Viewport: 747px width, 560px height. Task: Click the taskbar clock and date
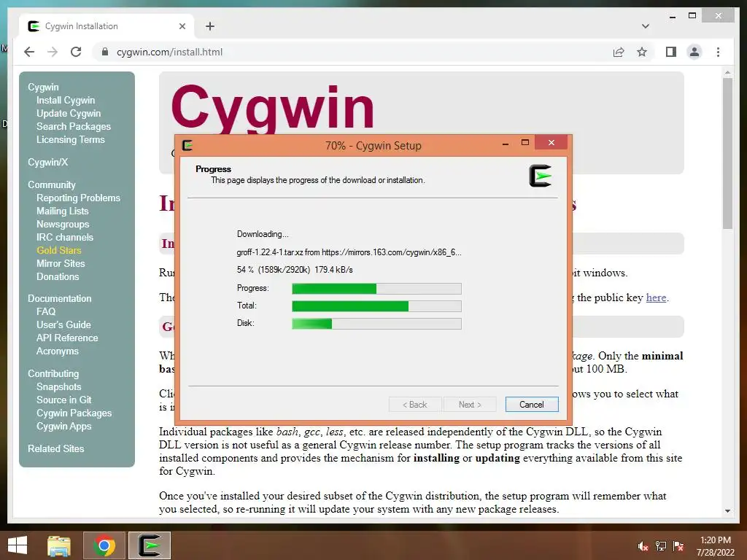coord(716,546)
